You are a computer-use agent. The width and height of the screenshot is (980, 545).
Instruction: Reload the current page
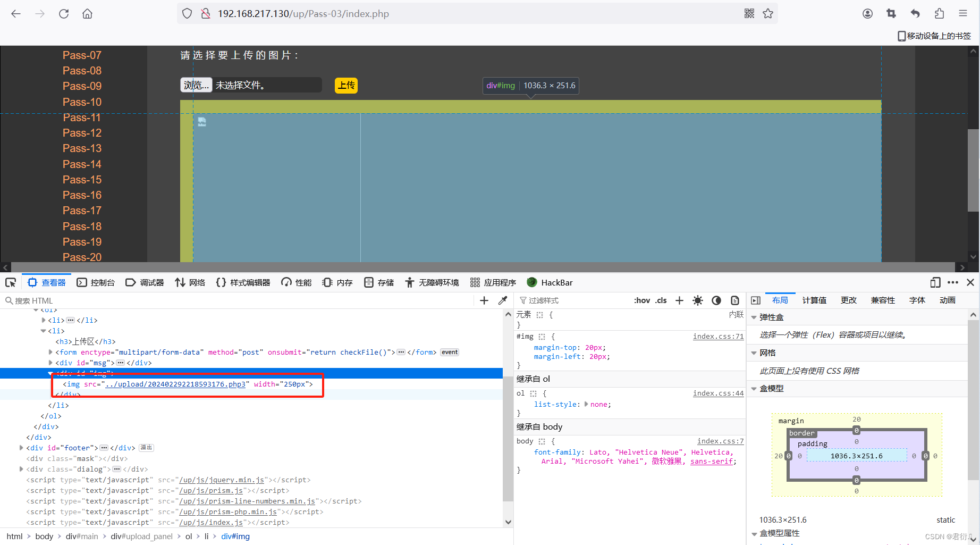point(64,14)
